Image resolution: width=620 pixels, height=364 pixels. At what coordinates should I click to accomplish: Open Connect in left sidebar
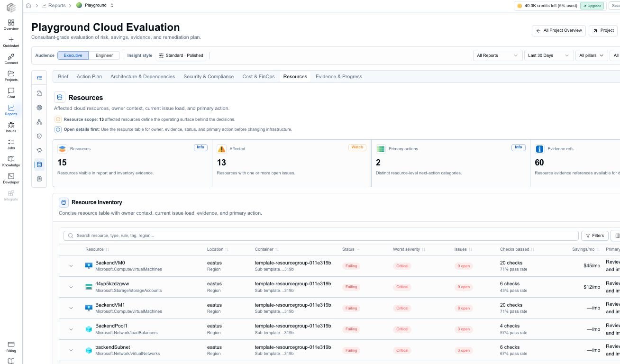(11, 59)
